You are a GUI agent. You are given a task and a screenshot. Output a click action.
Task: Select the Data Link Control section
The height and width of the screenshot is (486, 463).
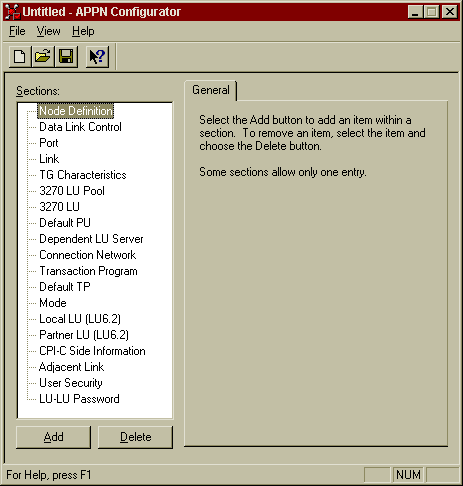pos(80,127)
